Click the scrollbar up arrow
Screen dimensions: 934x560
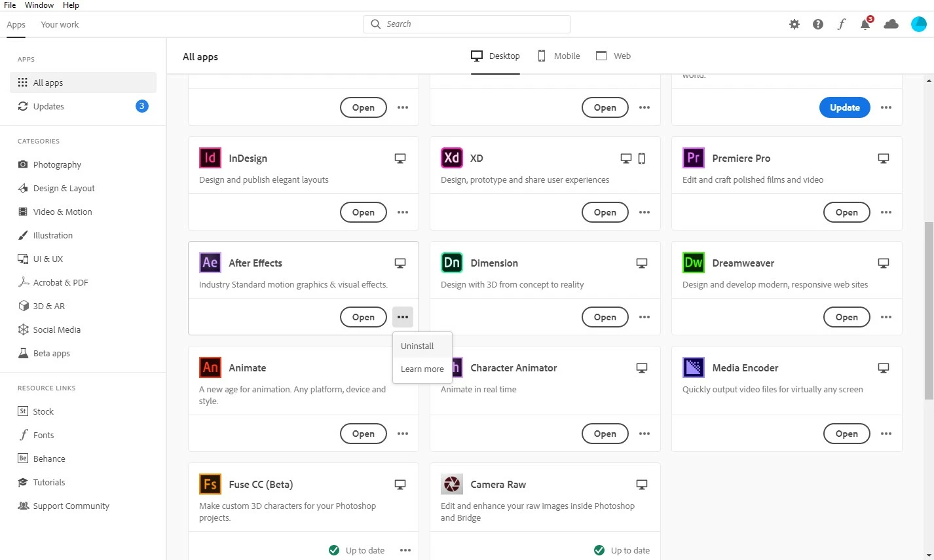pos(929,81)
